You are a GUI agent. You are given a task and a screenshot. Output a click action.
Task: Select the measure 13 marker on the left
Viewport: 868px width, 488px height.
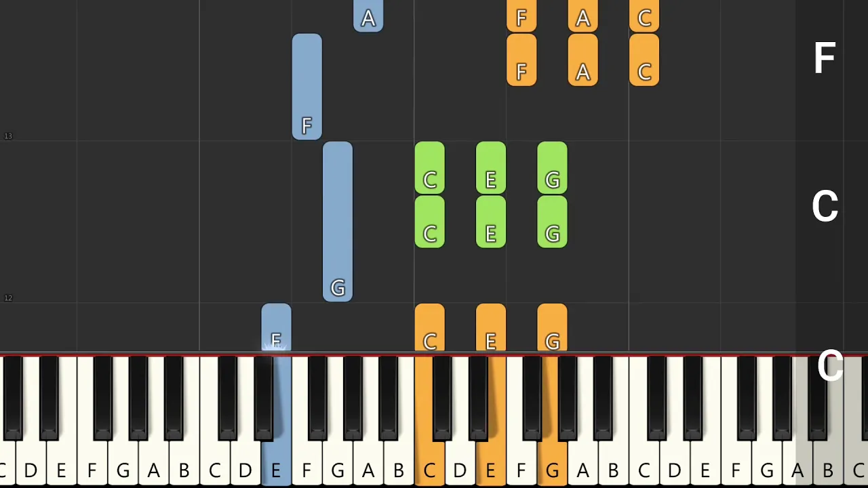(8, 136)
